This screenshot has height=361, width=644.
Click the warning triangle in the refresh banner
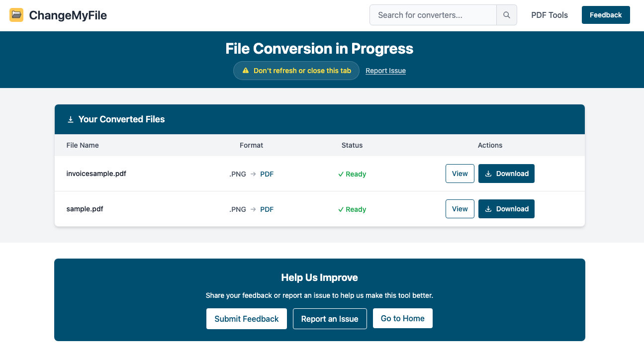click(x=245, y=71)
